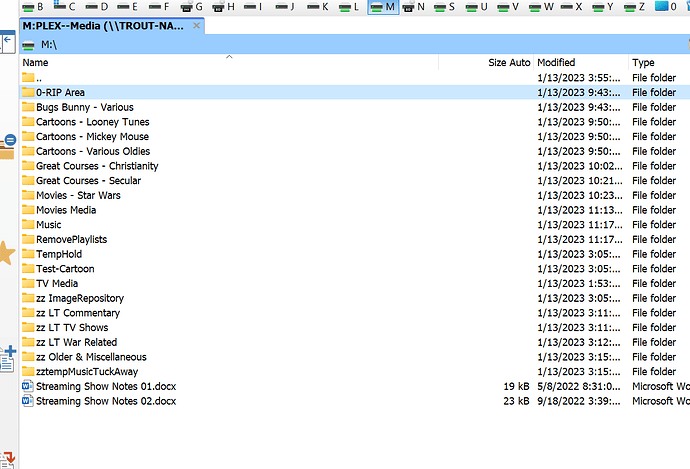The image size is (690, 469).
Task: Open drive X button
Action: (572, 7)
